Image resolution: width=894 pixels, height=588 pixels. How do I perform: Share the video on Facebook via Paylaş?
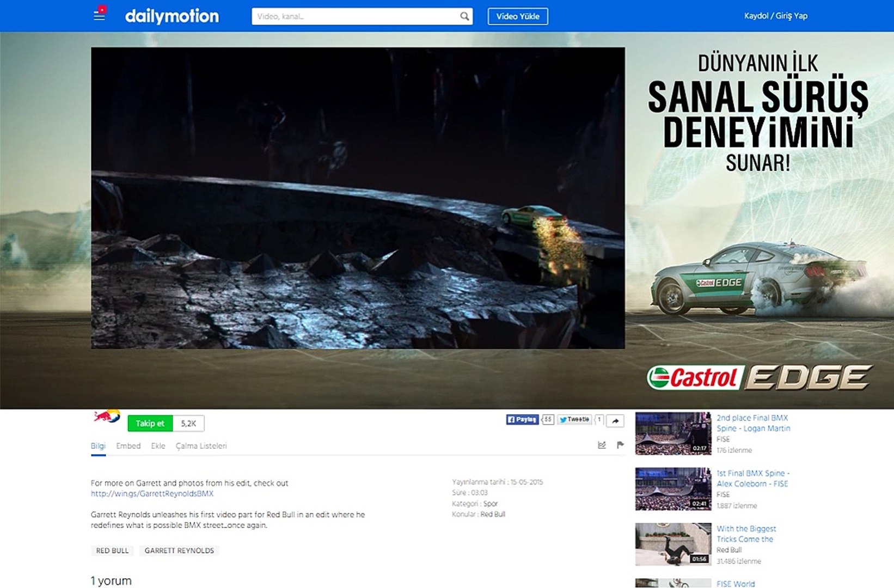tap(521, 419)
